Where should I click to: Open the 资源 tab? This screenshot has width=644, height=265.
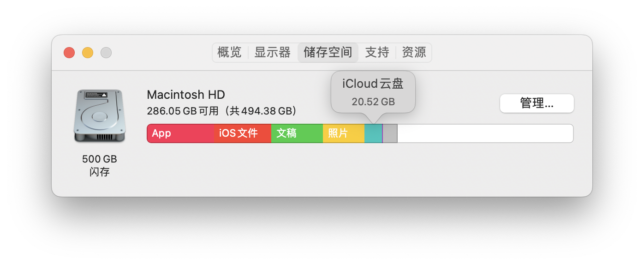click(x=414, y=53)
